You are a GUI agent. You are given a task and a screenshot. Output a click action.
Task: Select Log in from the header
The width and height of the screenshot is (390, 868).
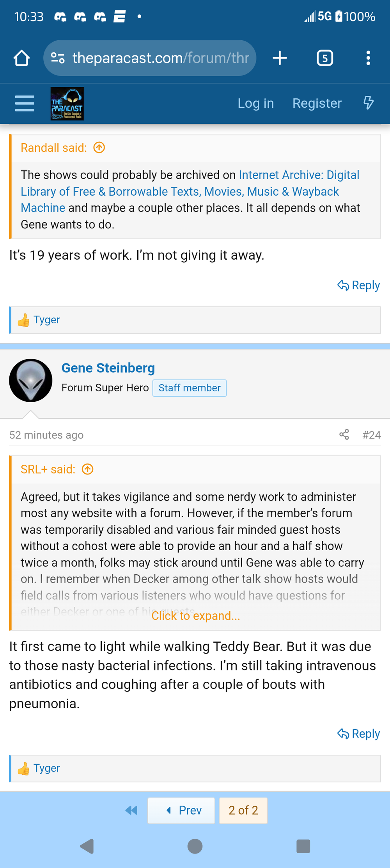tap(255, 103)
